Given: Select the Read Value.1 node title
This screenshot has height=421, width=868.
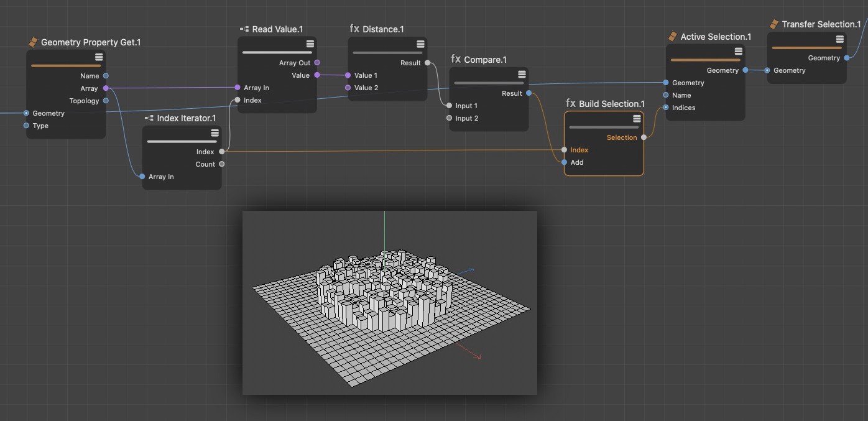Looking at the screenshot, I should [x=277, y=29].
